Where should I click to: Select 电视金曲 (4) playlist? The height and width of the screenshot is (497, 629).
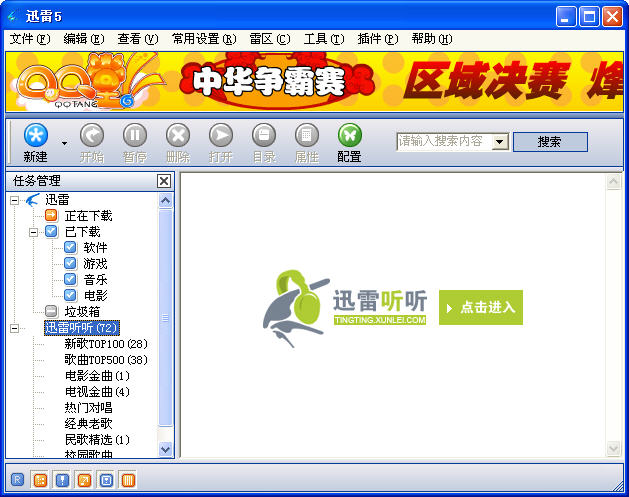(97, 392)
